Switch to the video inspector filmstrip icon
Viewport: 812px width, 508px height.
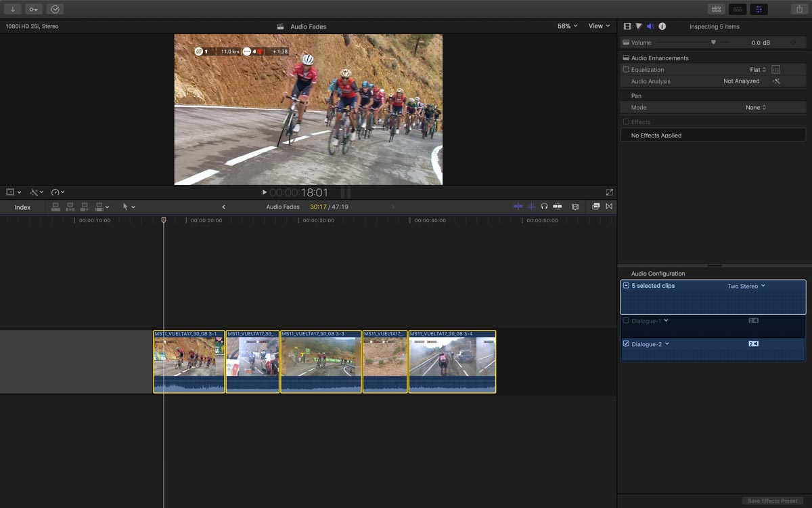[627, 26]
